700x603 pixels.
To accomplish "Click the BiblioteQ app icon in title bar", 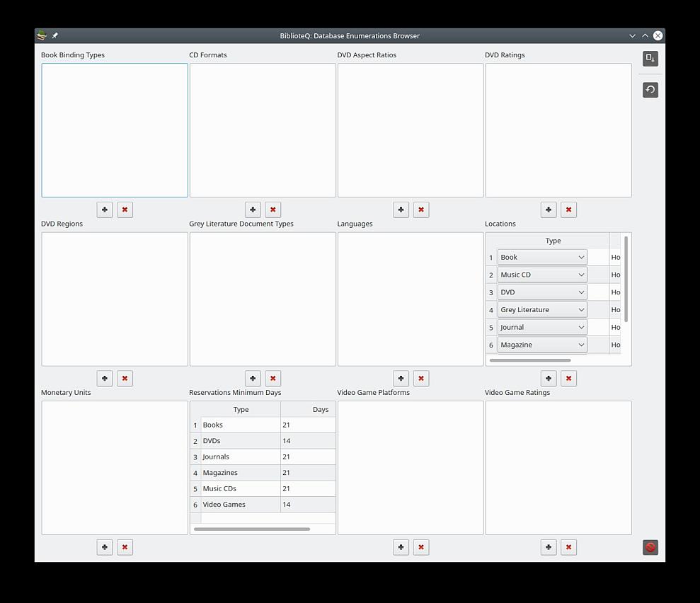I will coord(42,35).
